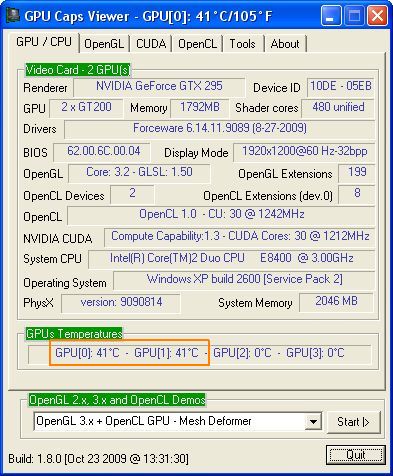Click the GPU[3]: 0°C temperature reading
The image size is (393, 476).
coord(315,353)
